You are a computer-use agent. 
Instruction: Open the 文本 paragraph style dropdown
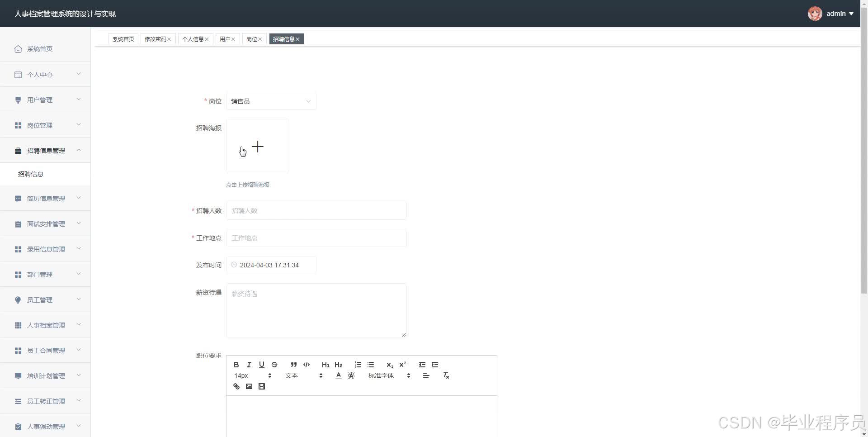point(303,375)
